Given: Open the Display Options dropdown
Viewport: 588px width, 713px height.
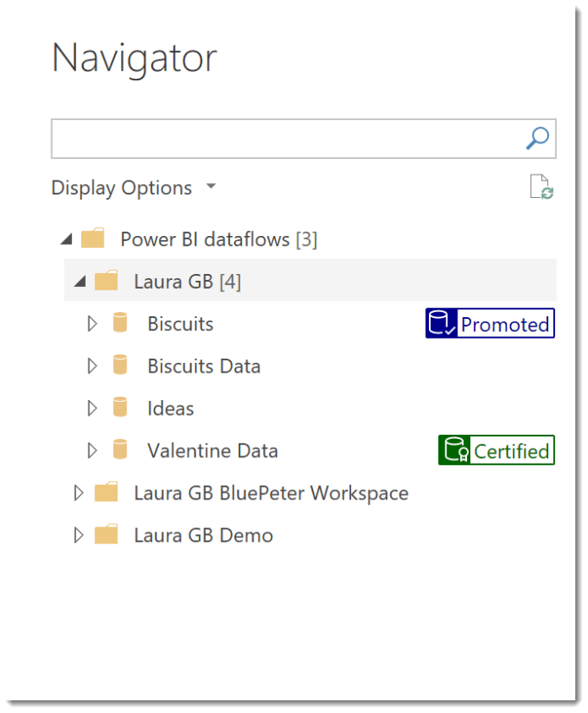Looking at the screenshot, I should tap(134, 188).
